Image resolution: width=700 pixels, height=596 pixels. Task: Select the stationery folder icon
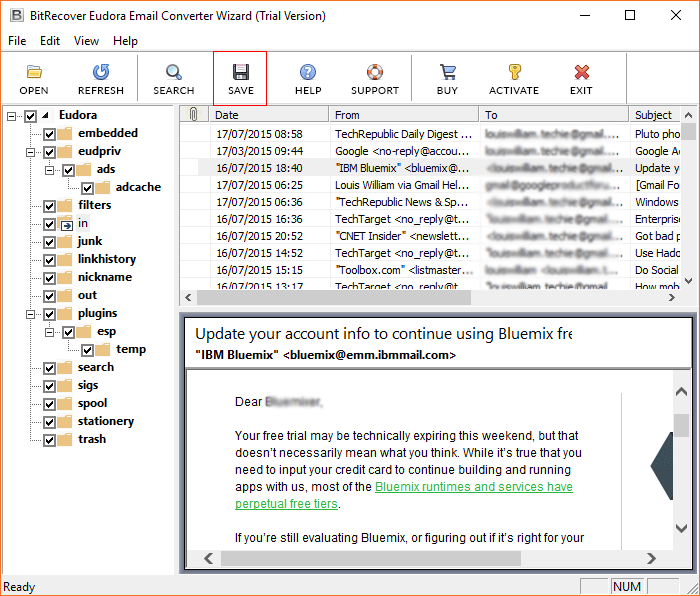[65, 422]
